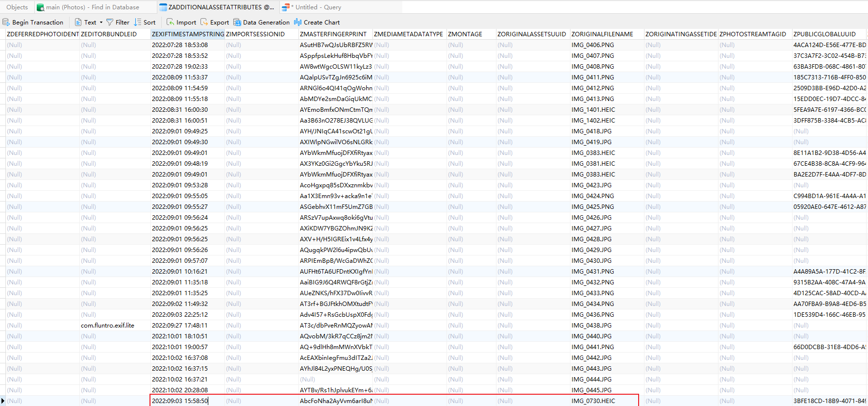This screenshot has height=406, width=868.
Task: Select the IMG_1401.HEIC filename cell
Action: (593, 109)
